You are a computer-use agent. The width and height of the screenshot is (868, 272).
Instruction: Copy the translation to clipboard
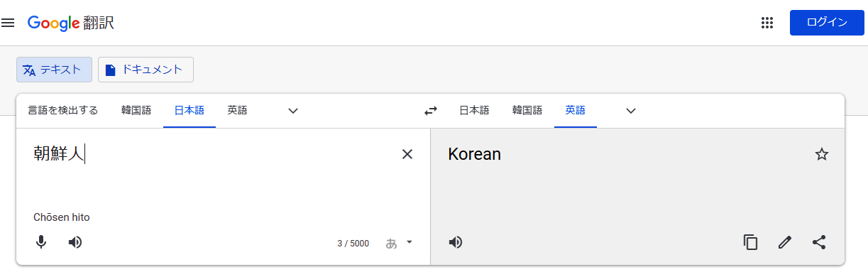751,242
